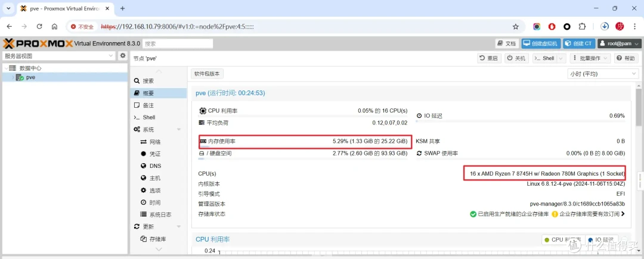Open bulk actions (批量操作) menu
644x259 pixels.
tap(590, 58)
